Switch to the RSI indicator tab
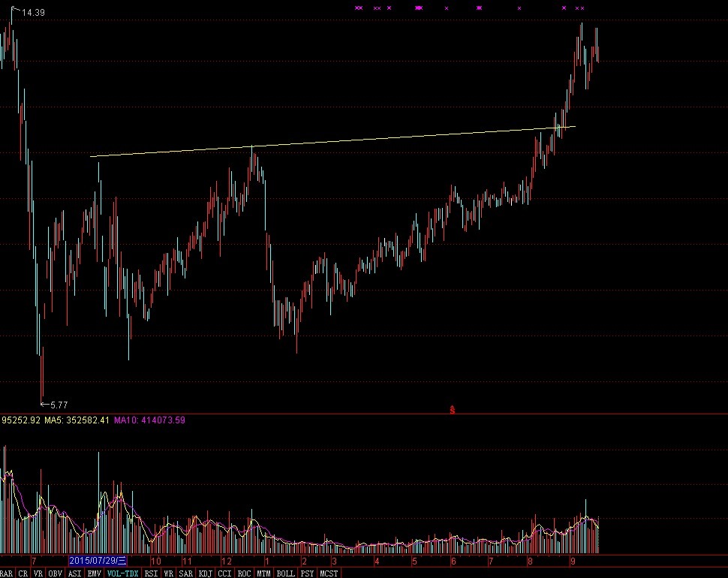This screenshot has width=728, height=578. [x=151, y=573]
